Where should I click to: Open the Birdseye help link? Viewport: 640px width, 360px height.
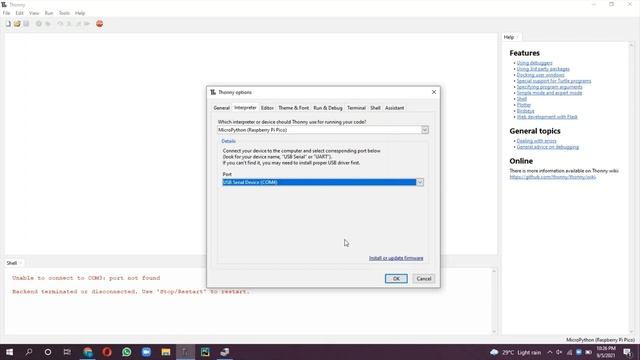click(x=525, y=111)
